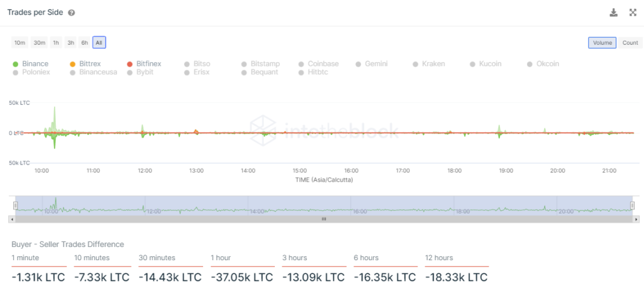Click the left scroll arrow of navigator
This screenshot has width=644, height=301.
point(11,219)
